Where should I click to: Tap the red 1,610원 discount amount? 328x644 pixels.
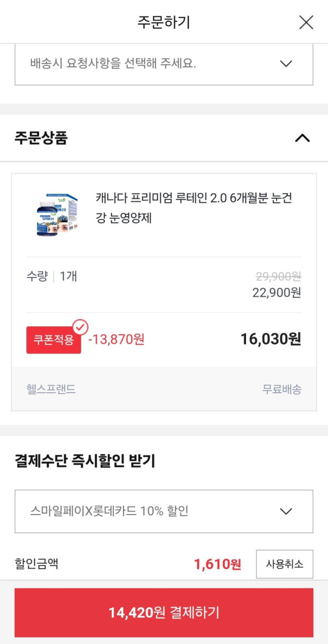[217, 564]
